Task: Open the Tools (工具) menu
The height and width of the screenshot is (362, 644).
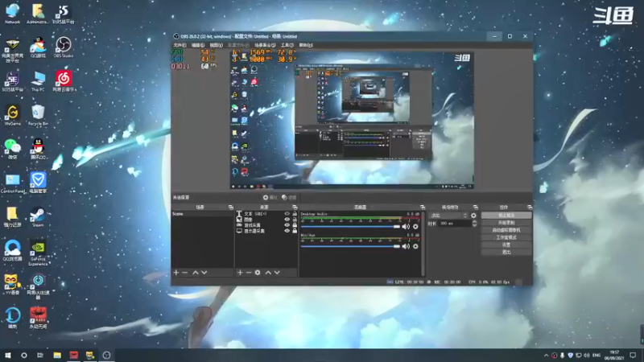Action: pyautogui.click(x=287, y=45)
